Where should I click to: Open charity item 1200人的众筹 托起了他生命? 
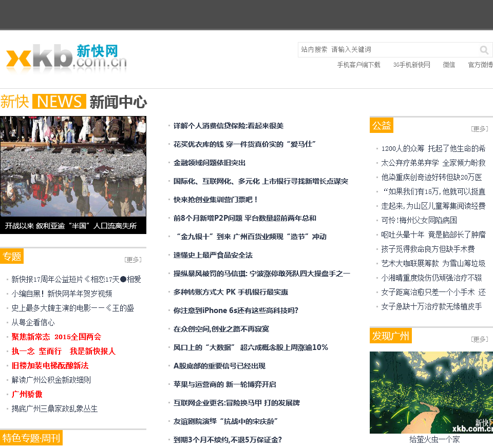pyautogui.click(x=433, y=149)
